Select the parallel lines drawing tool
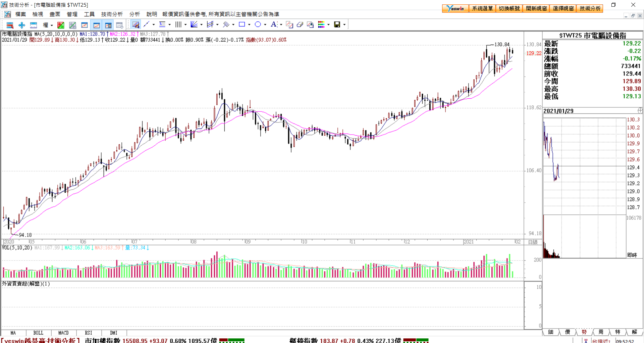Viewport: 644px width, 343px height. coord(226,24)
